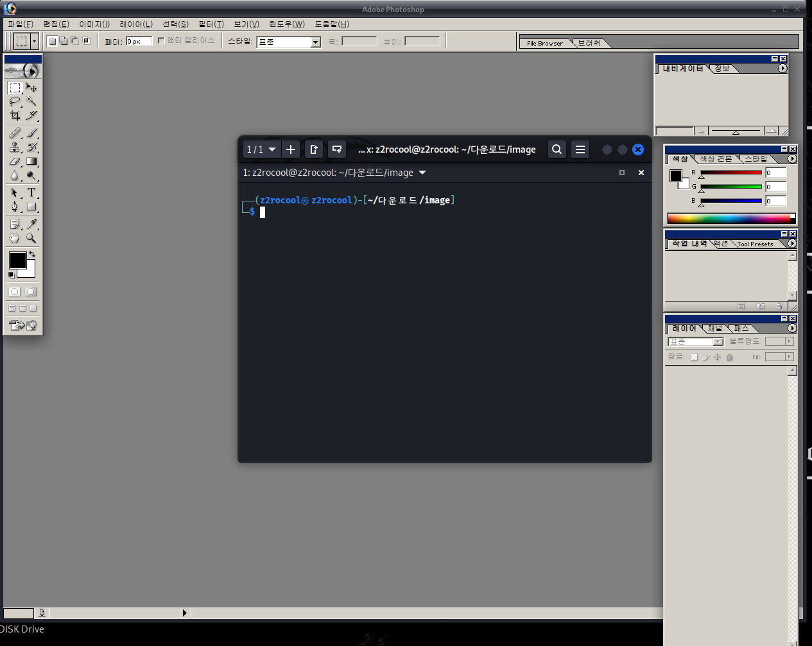Open the tool preset picker arrow

[x=34, y=41]
